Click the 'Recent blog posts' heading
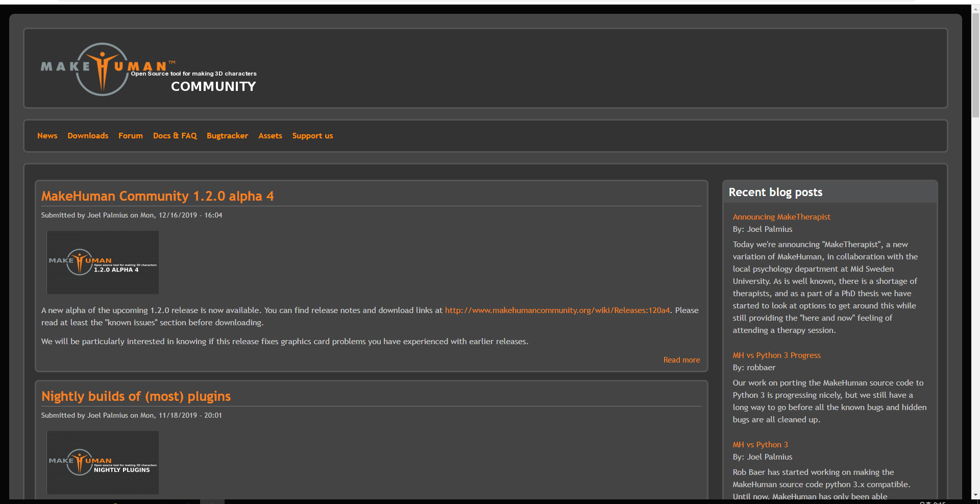The height and width of the screenshot is (504, 980). pos(775,193)
